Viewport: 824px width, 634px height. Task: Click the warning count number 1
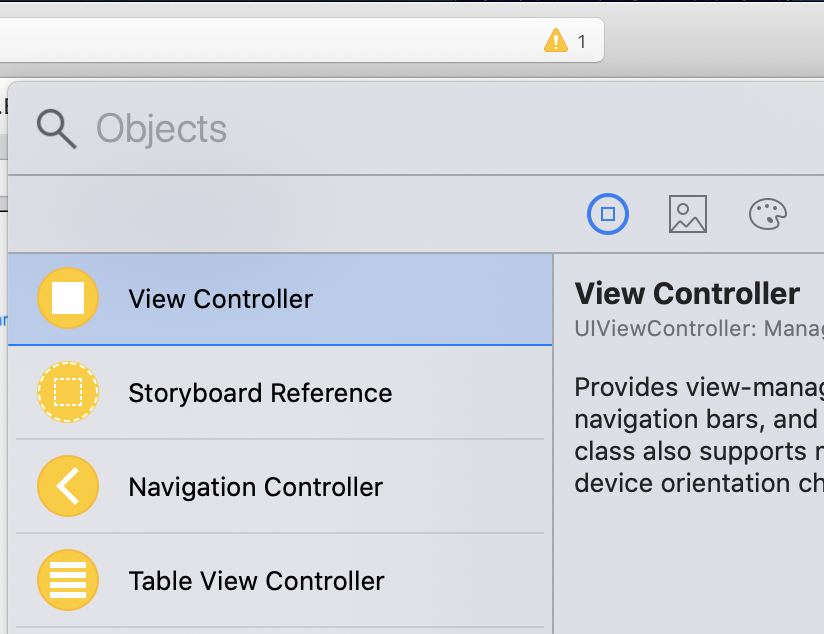pyautogui.click(x=582, y=42)
